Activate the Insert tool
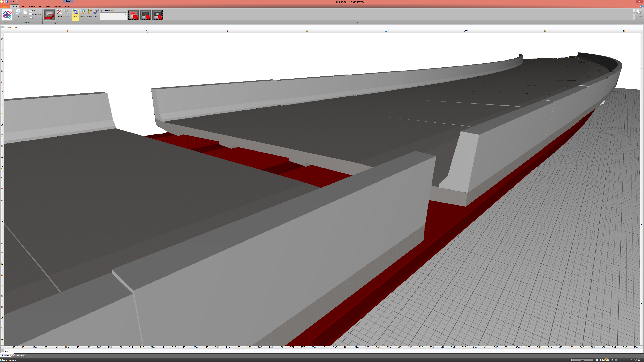This screenshot has width=644, height=362. 82,13
